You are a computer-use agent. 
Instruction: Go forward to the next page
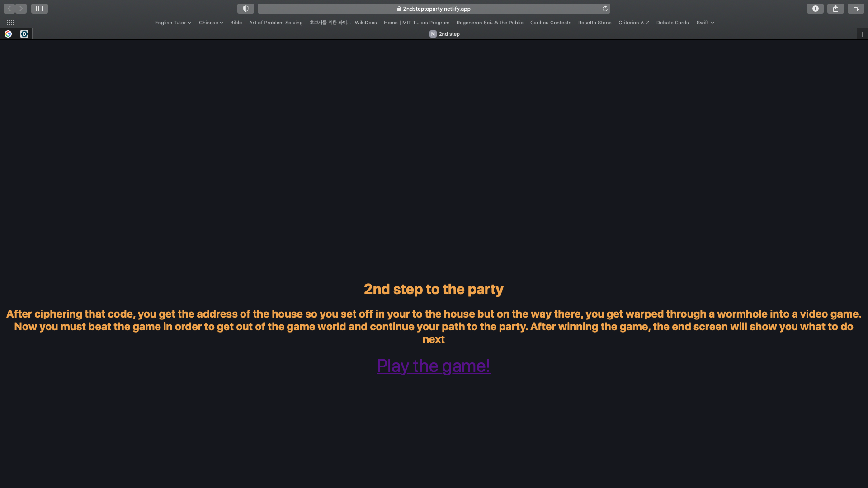[x=21, y=9]
